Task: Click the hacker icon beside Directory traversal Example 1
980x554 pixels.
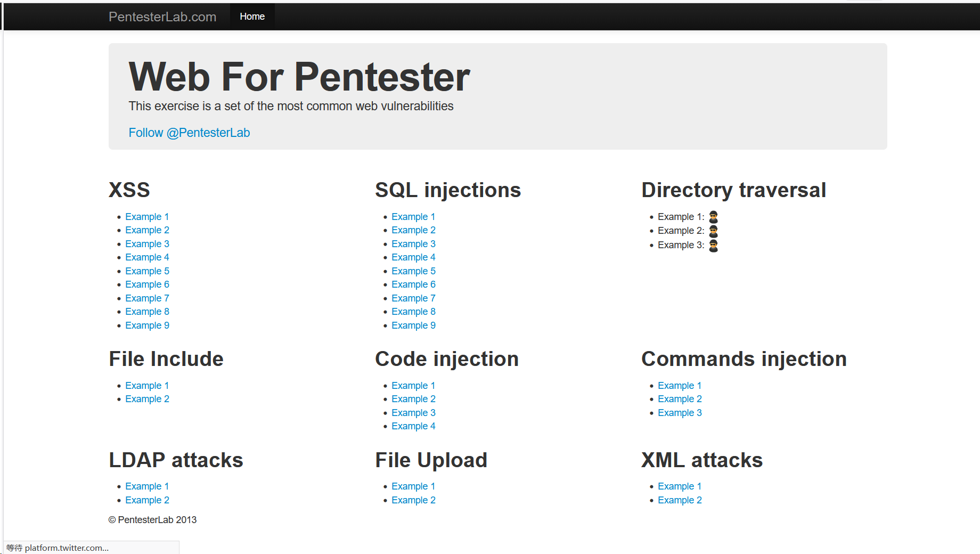Action: click(713, 217)
